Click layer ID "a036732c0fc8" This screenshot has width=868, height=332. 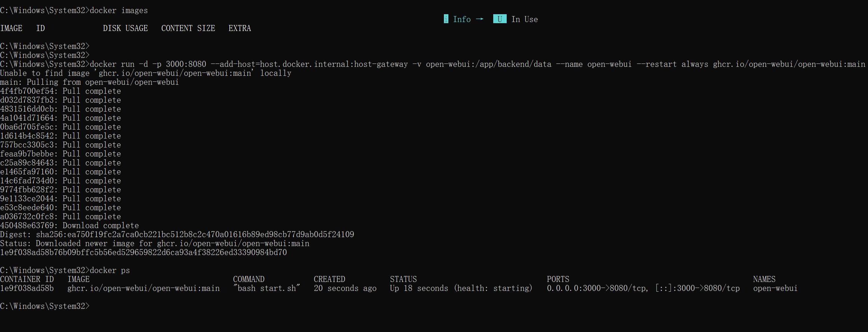click(x=27, y=217)
